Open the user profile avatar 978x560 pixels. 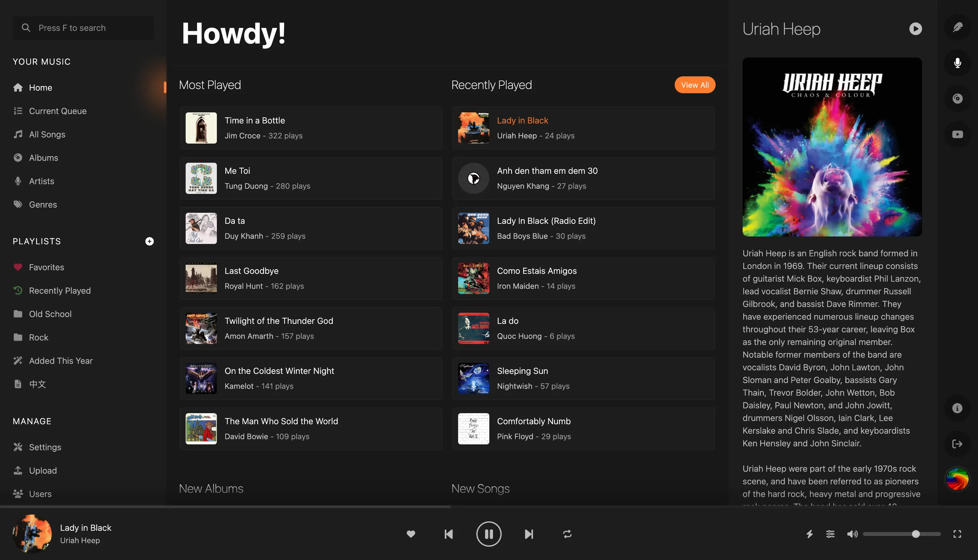click(957, 479)
